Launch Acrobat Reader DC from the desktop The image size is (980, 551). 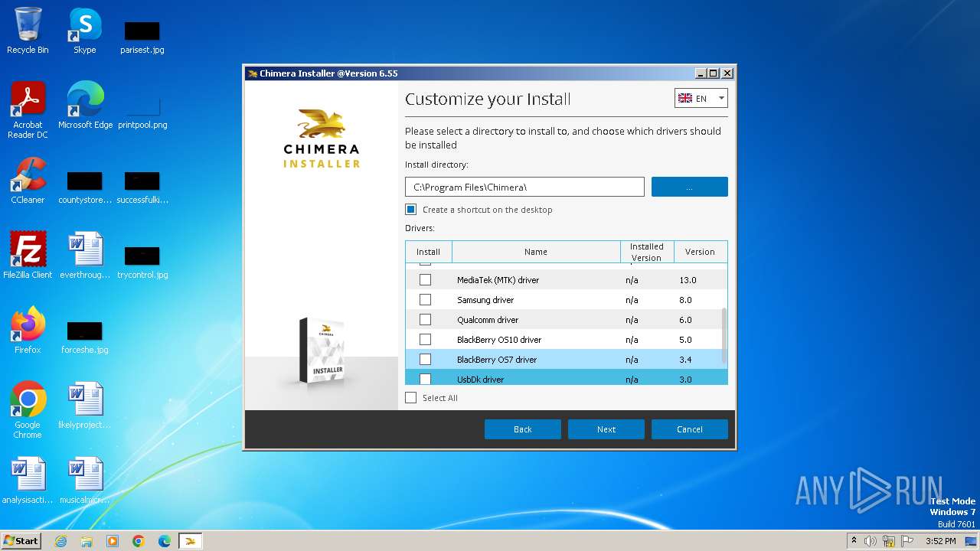28,110
